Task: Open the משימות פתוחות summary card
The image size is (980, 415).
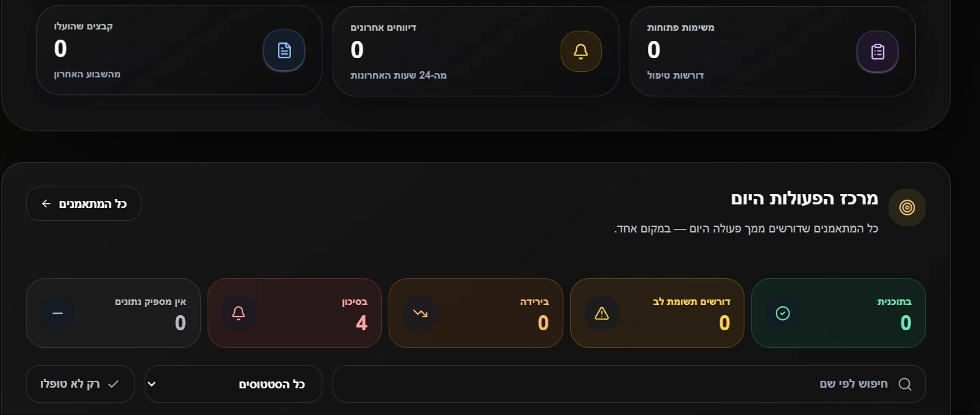Action: click(772, 51)
